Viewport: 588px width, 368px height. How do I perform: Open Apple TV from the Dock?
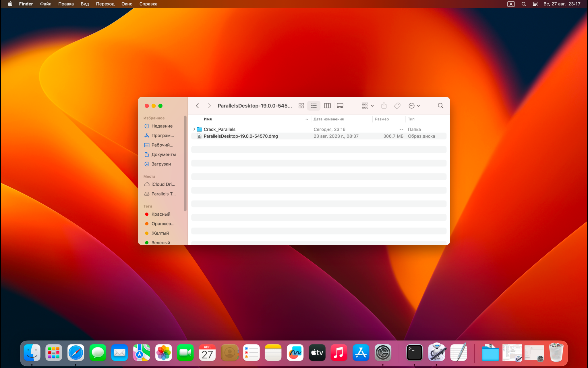click(317, 352)
